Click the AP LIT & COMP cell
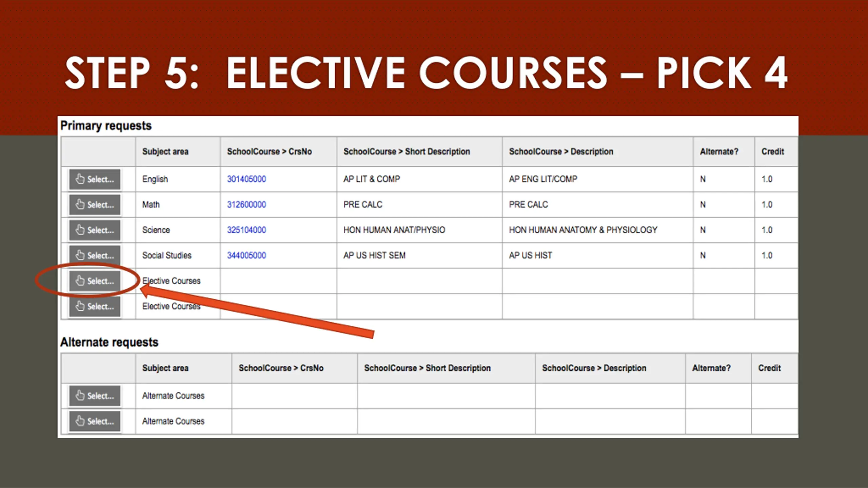The image size is (868, 488). [x=372, y=179]
